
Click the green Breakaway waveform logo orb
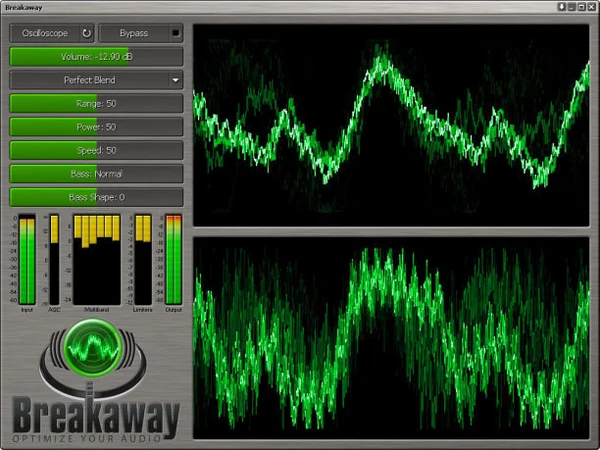pos(93,347)
